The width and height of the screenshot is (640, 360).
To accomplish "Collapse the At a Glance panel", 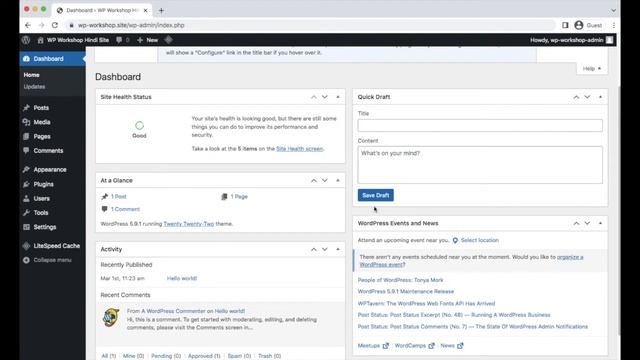I will (338, 180).
